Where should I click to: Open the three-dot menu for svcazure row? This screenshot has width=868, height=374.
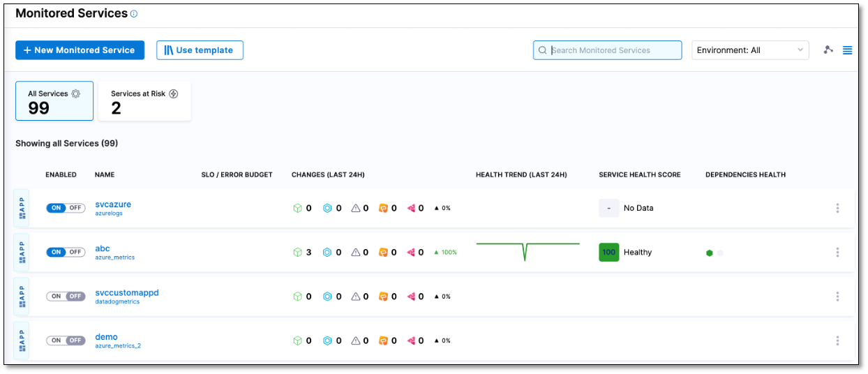click(837, 208)
